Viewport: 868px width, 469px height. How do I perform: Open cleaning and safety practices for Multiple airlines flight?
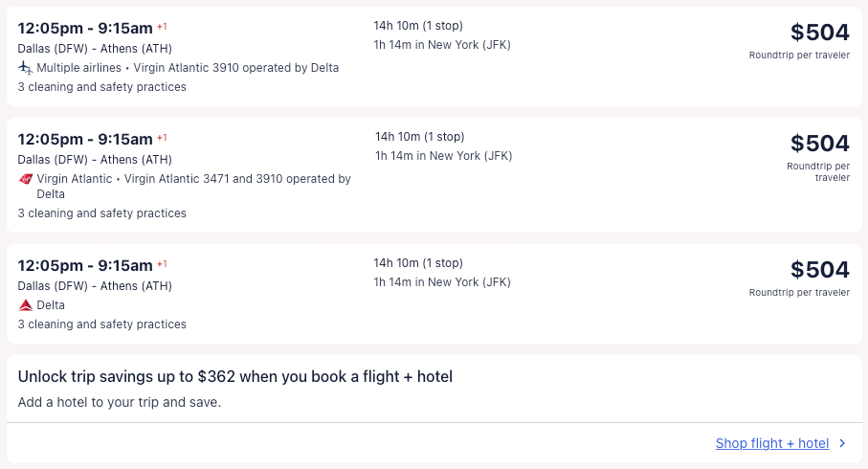[x=101, y=87]
